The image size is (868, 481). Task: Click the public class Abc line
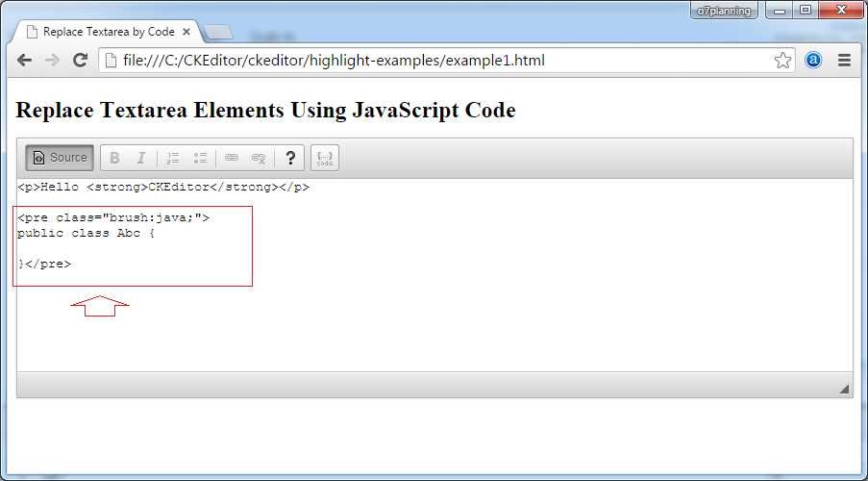(87, 234)
